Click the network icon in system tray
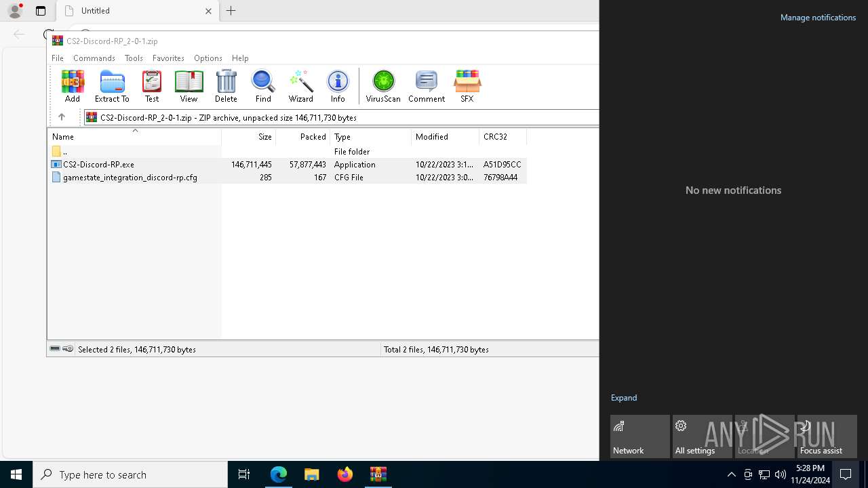The width and height of the screenshot is (868, 488). coord(764,474)
